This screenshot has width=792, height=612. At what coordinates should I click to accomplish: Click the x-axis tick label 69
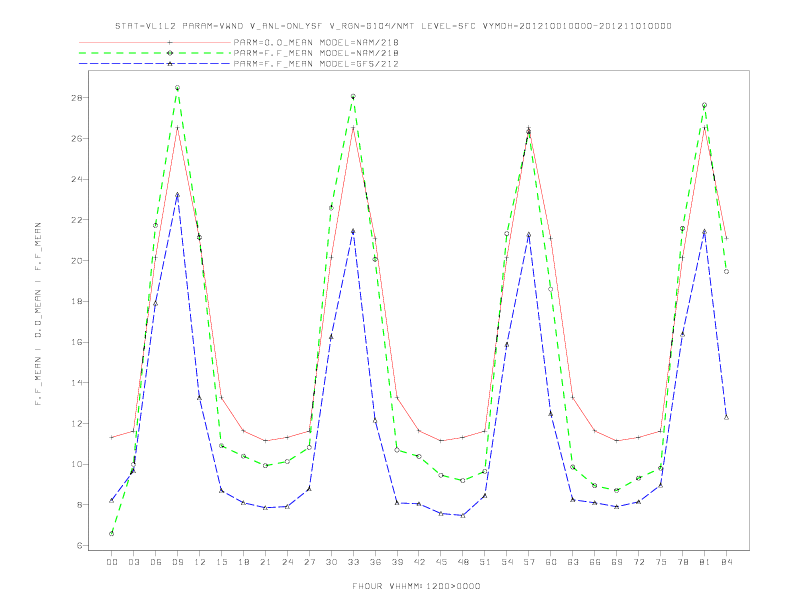[617, 562]
